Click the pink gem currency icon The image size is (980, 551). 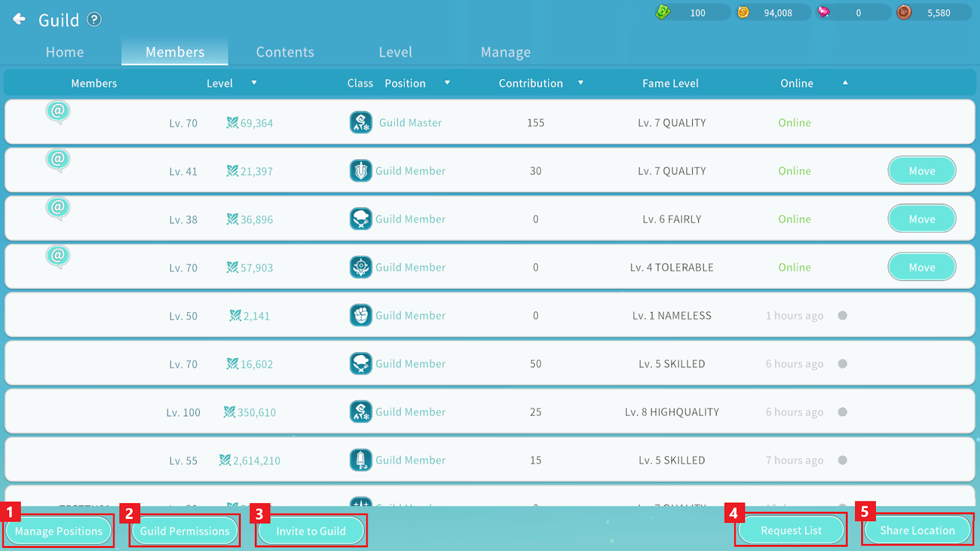[x=824, y=12]
